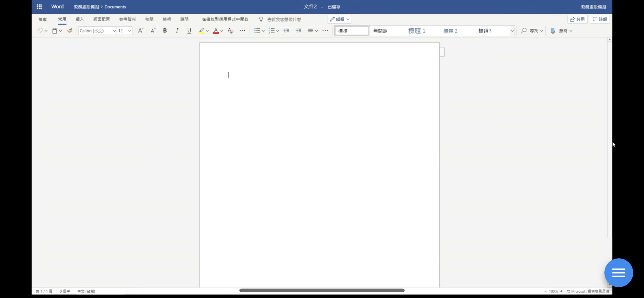The height and width of the screenshot is (298, 644).
Task: Toggle Bold formatting
Action: click(165, 31)
